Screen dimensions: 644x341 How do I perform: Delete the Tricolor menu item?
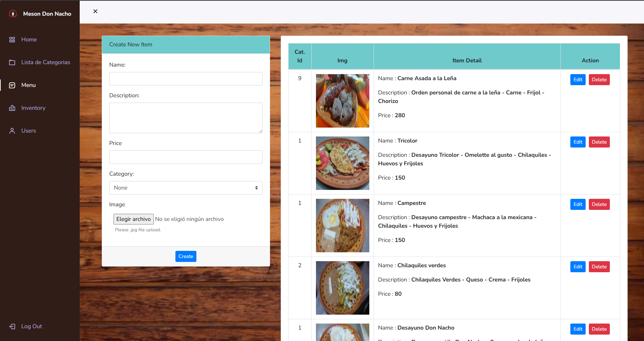(599, 142)
